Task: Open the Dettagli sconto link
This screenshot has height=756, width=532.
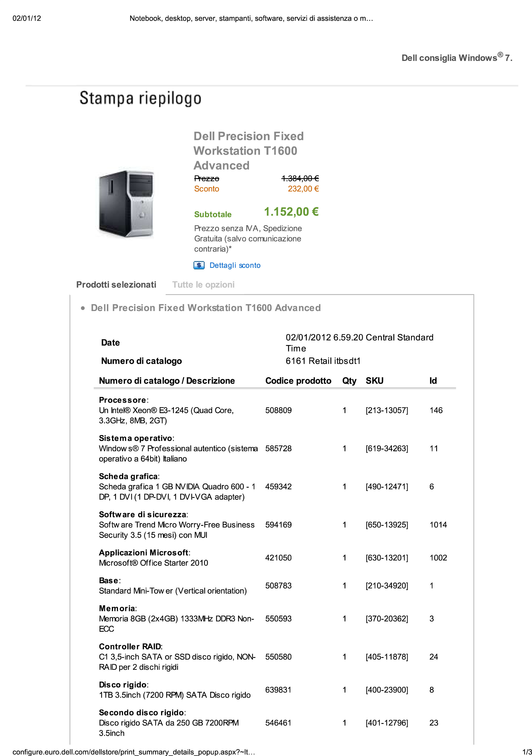Action: (235, 265)
